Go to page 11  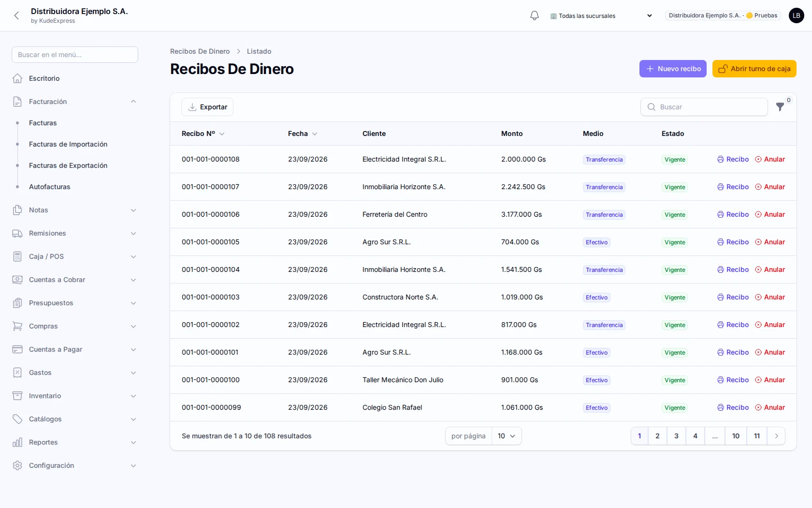[757, 436]
